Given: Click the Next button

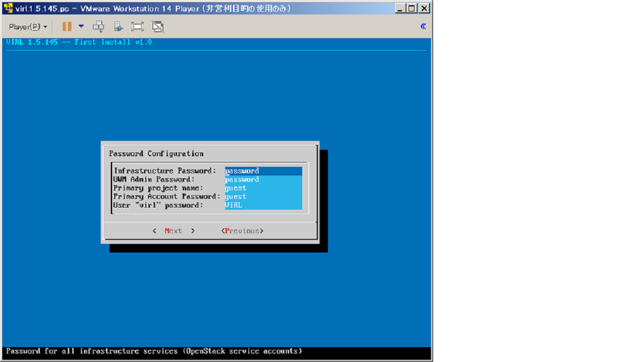Looking at the screenshot, I should 174,231.
